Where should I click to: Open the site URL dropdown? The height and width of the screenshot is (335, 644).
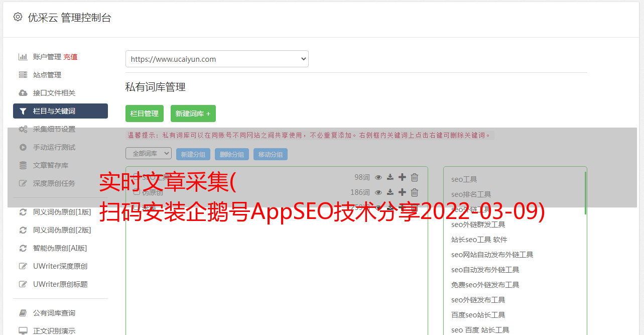(217, 59)
